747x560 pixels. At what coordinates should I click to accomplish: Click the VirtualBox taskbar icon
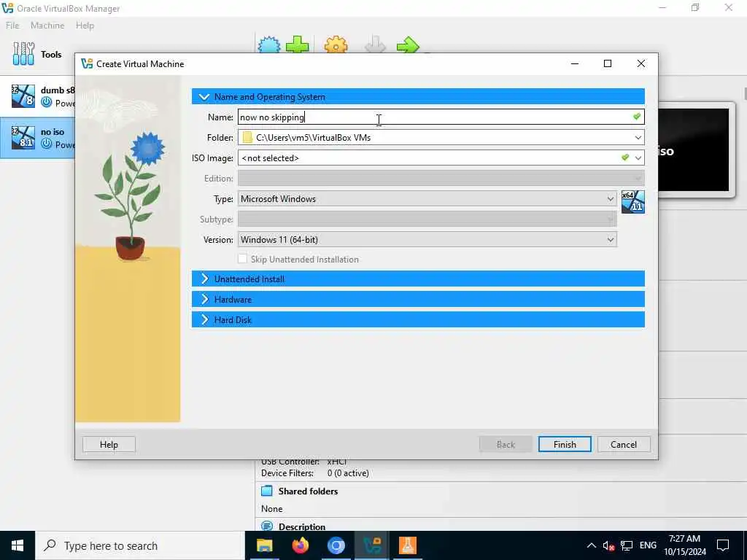coord(371,545)
